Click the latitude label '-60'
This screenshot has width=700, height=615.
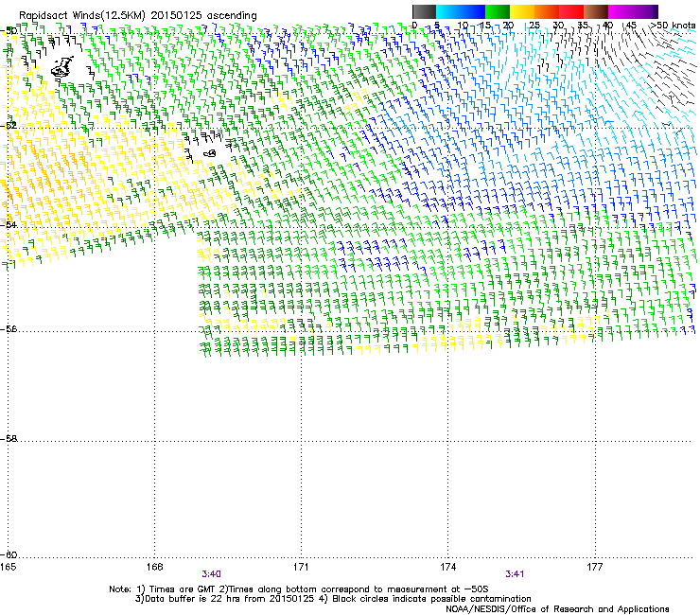pyautogui.click(x=9, y=554)
